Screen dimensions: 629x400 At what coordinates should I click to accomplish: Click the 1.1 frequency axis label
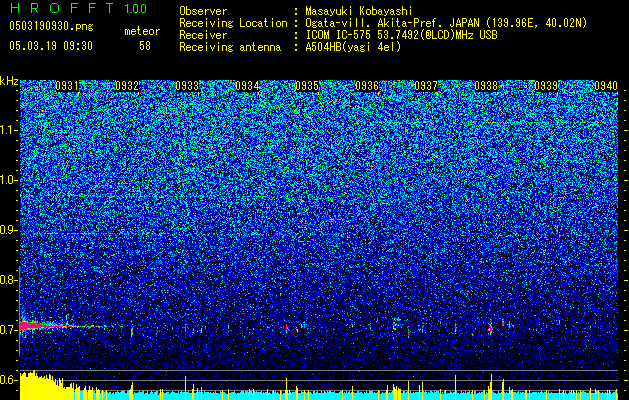[9, 130]
